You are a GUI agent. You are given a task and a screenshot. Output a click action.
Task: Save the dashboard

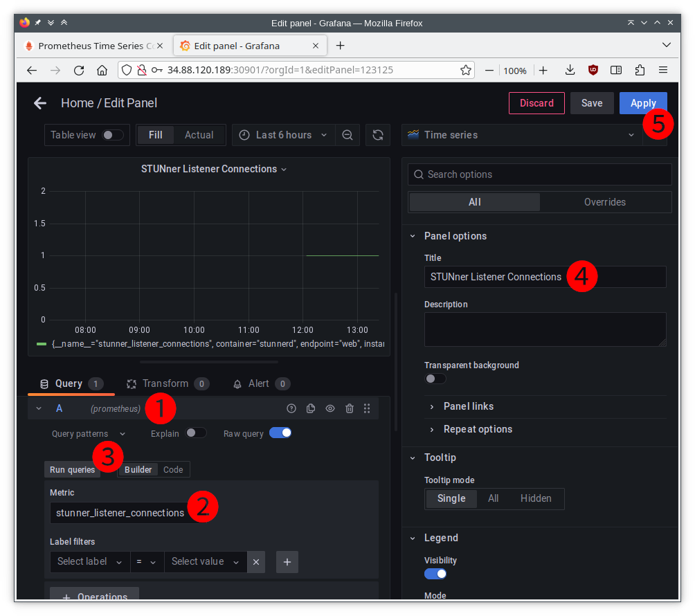pos(592,103)
